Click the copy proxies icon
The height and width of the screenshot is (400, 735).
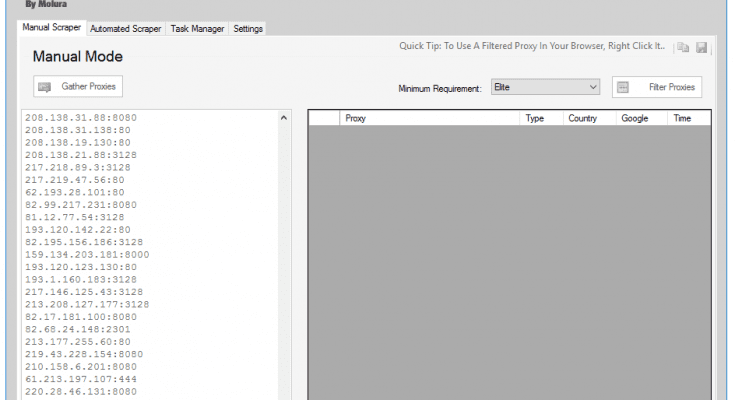[x=684, y=48]
